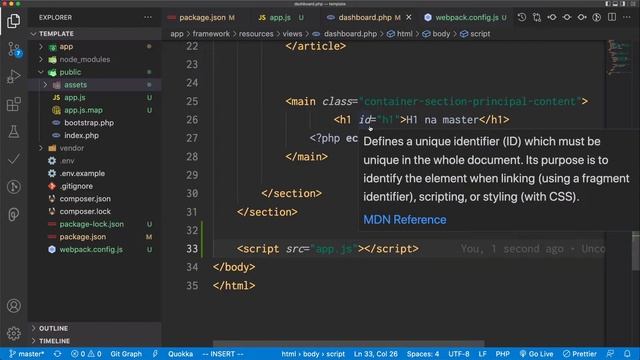Viewport: 640px width, 360px height.
Task: Click the editor vertical scrollbar thumb
Action: coord(636,251)
